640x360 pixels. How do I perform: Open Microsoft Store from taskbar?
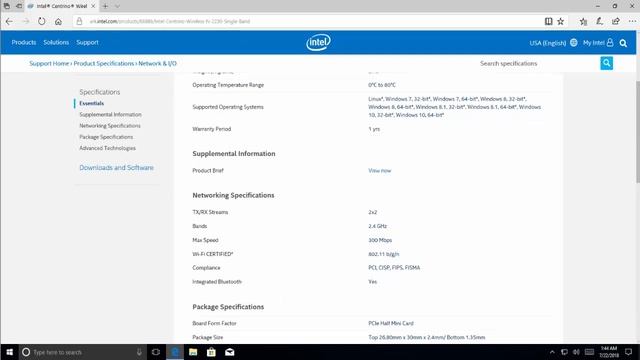(211, 352)
